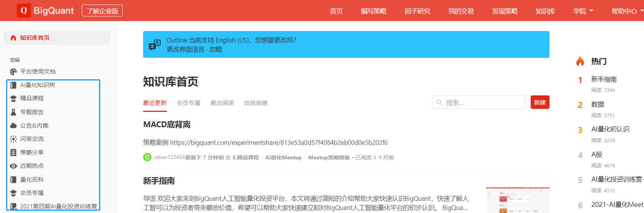Click 忽略 in the language banner
The height and width of the screenshot is (213, 644).
point(216,49)
